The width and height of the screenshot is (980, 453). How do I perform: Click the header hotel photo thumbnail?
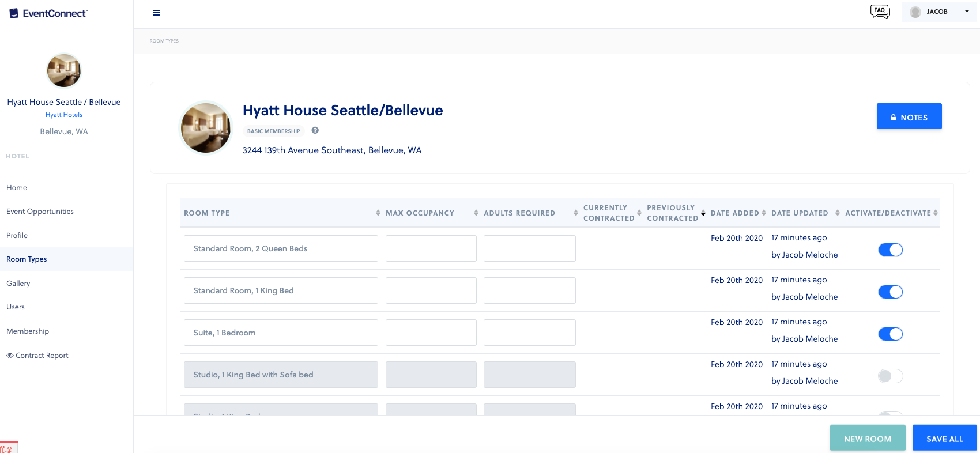[206, 128]
